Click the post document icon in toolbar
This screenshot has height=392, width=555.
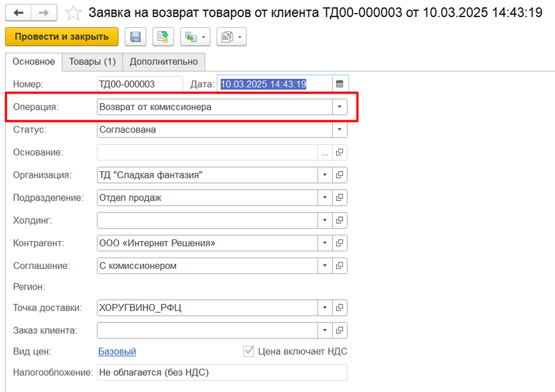pyautogui.click(x=163, y=37)
